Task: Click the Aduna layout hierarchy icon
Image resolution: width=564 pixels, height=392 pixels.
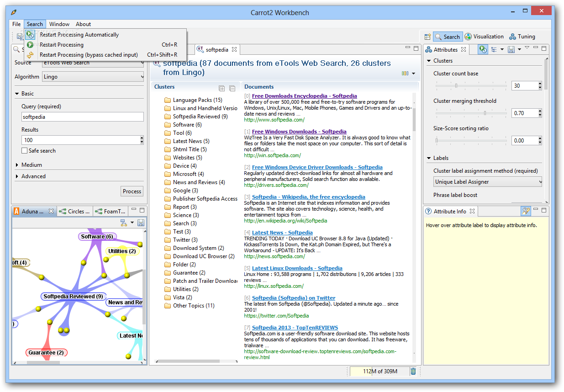Action: pos(123,222)
